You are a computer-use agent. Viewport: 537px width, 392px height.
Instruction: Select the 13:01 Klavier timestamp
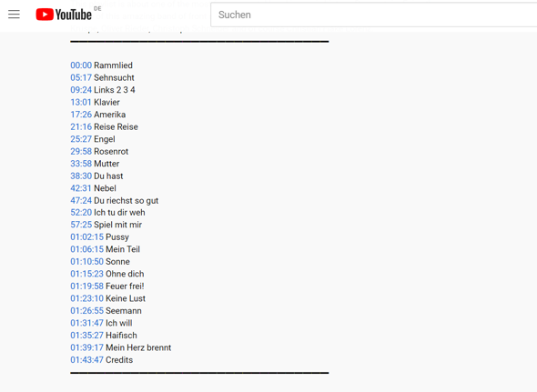pyautogui.click(x=81, y=103)
